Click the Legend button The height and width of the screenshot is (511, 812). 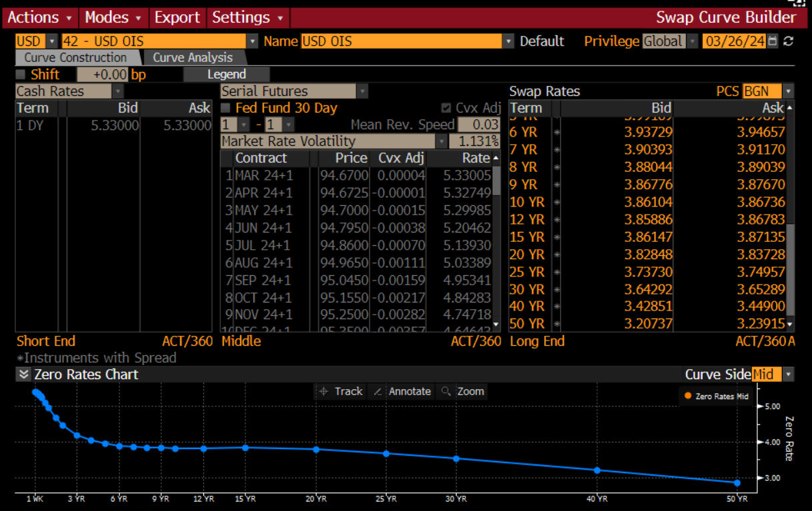(227, 75)
